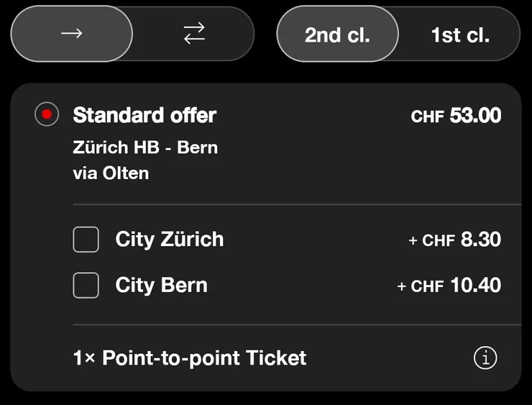Click the + CHF 8.30 surcharge
Viewport: 532px width, 405px height.
coord(454,240)
